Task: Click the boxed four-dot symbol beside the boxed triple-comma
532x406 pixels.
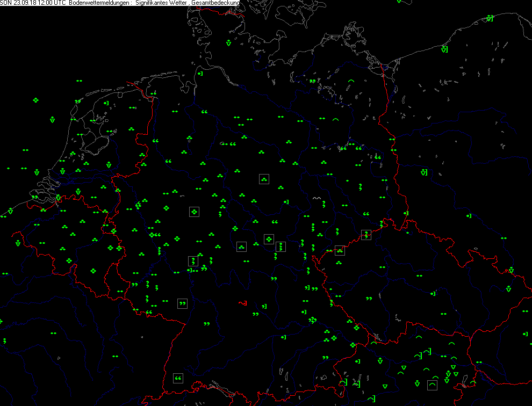Action: tap(269, 239)
